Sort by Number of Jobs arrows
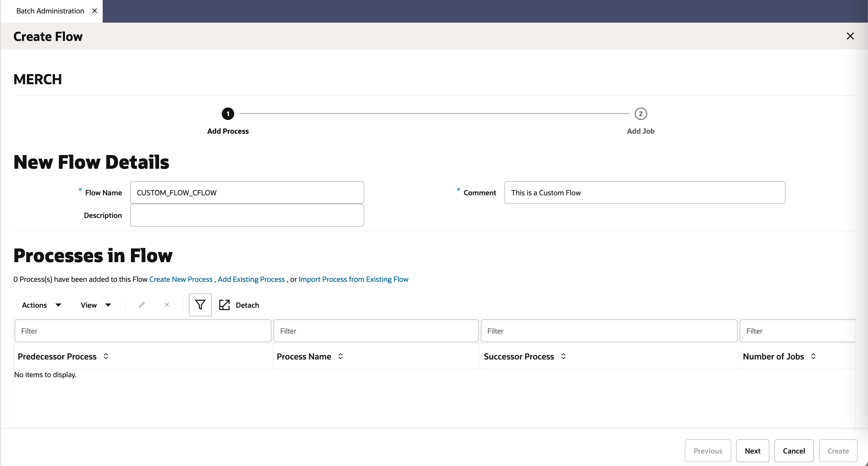Viewport: 868px width, 466px height. click(x=814, y=356)
